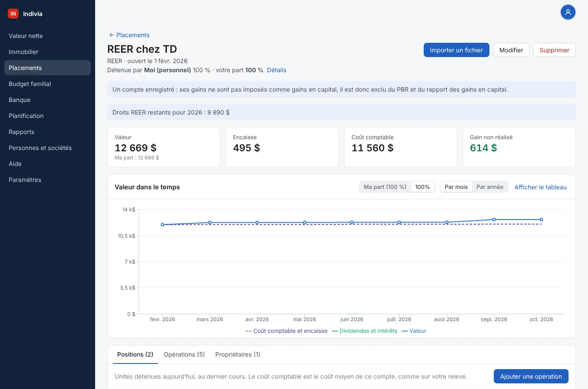
Task: Click the sept. 2026 chart data point
Action: 494,220
